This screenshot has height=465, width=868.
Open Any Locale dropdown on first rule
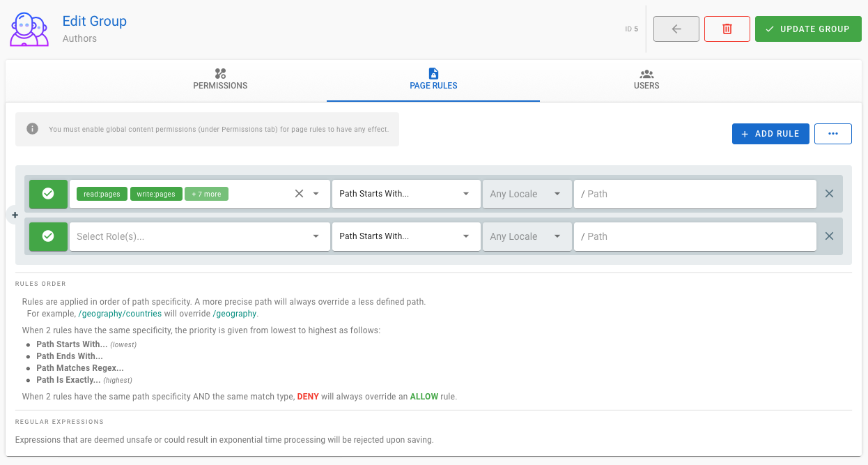(527, 194)
